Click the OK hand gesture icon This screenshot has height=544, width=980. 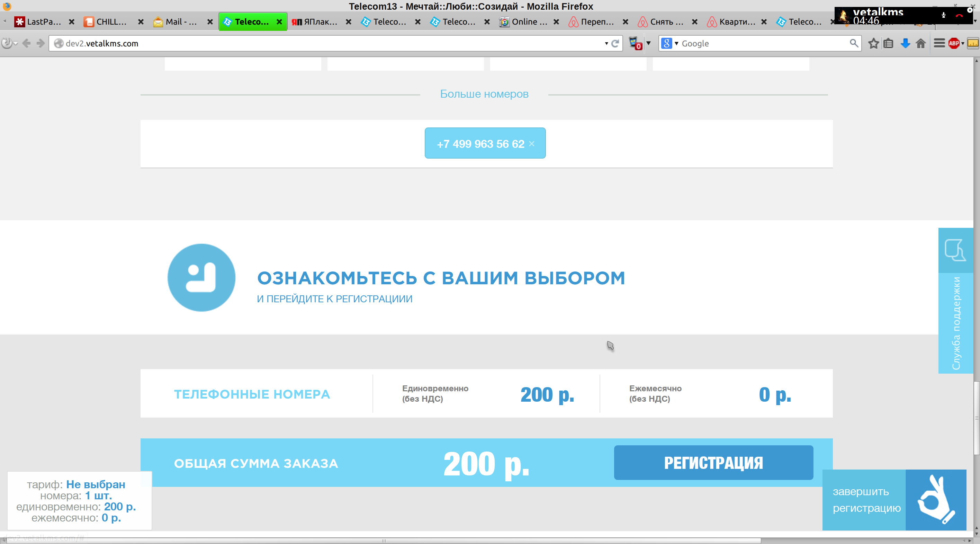coord(936,500)
